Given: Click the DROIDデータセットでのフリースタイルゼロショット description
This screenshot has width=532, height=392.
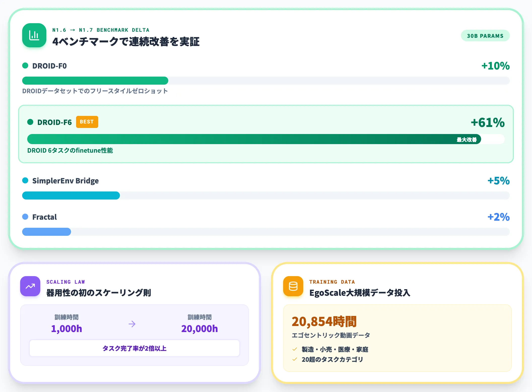Looking at the screenshot, I should tap(95, 91).
